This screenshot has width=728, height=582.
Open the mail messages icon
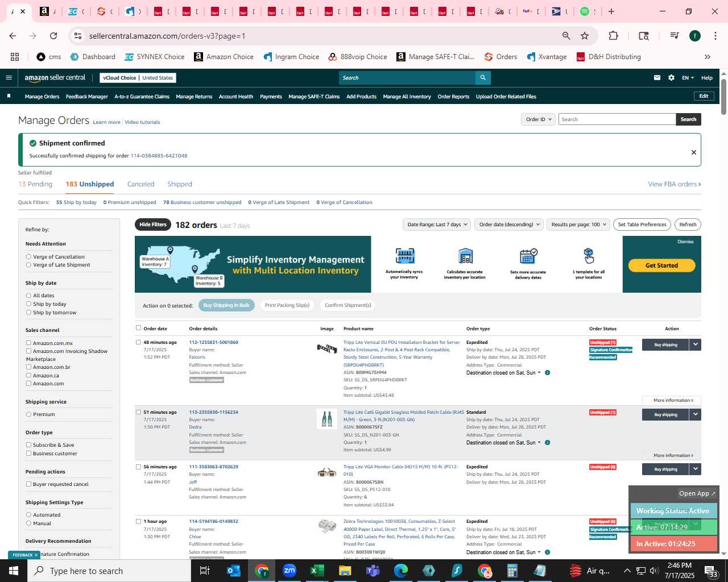tap(657, 78)
